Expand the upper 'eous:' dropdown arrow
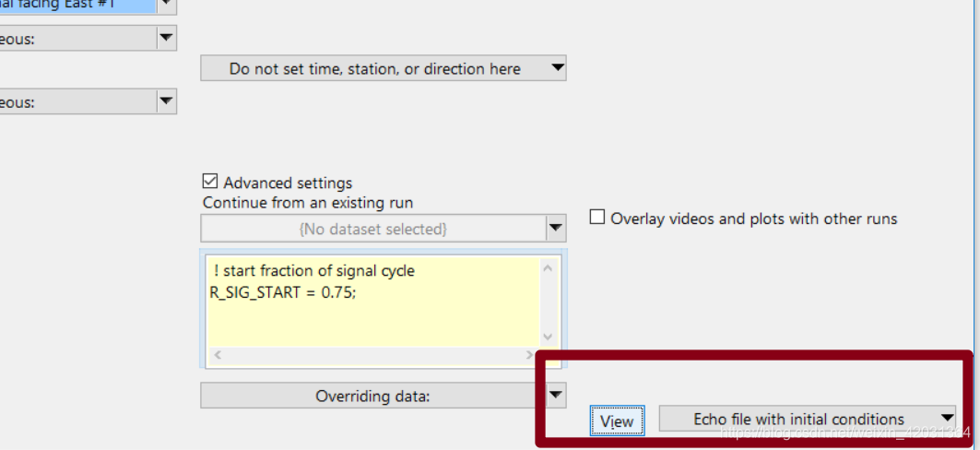980x450 pixels. coord(166,38)
